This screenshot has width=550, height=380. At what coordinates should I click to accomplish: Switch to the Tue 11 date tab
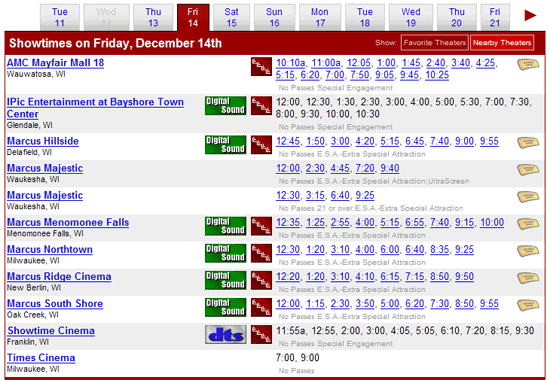tap(60, 17)
